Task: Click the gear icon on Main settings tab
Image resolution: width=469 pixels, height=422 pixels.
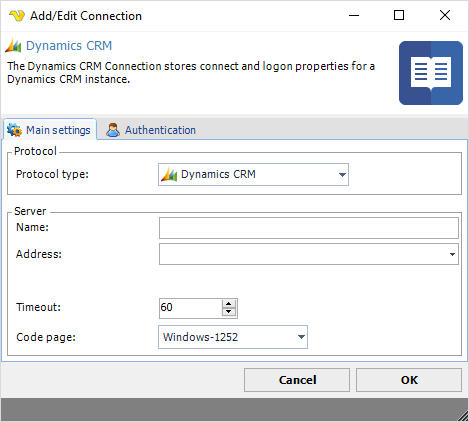Action: tap(14, 130)
